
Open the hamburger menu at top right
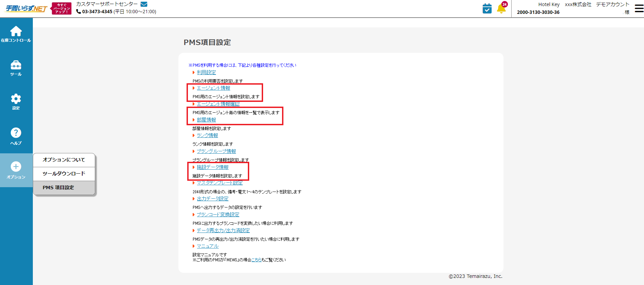[639, 8]
